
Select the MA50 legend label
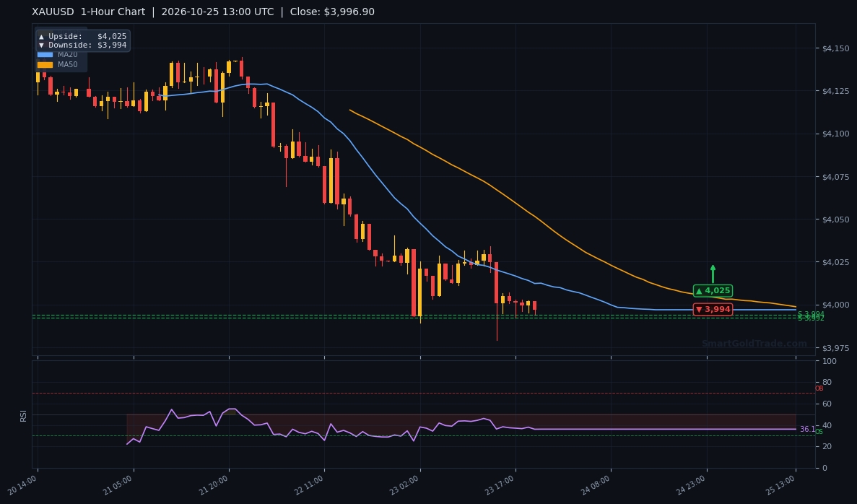click(x=68, y=64)
